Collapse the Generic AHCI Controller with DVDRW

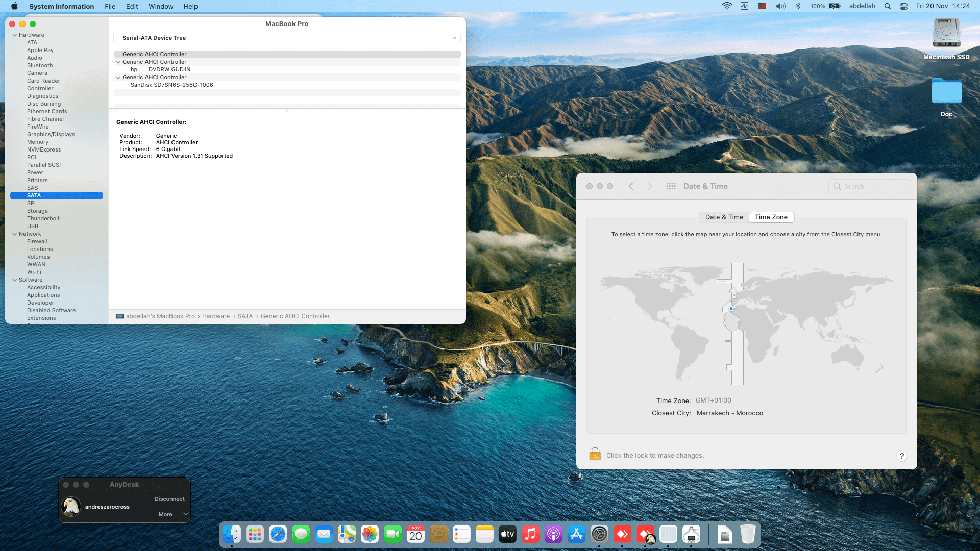point(118,62)
